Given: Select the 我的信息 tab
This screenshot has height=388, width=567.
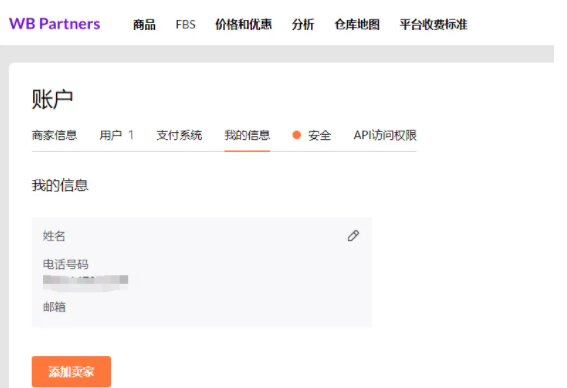Looking at the screenshot, I should point(247,135).
